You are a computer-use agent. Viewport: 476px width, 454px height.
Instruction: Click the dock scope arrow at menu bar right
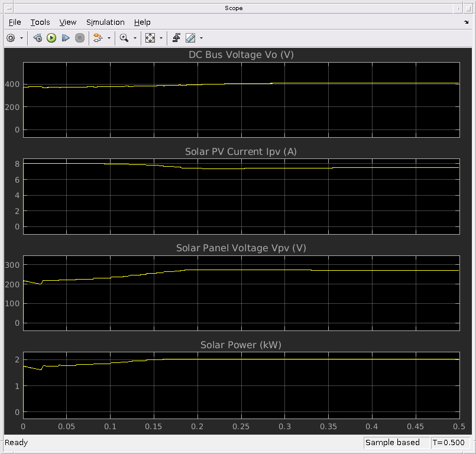click(467, 22)
